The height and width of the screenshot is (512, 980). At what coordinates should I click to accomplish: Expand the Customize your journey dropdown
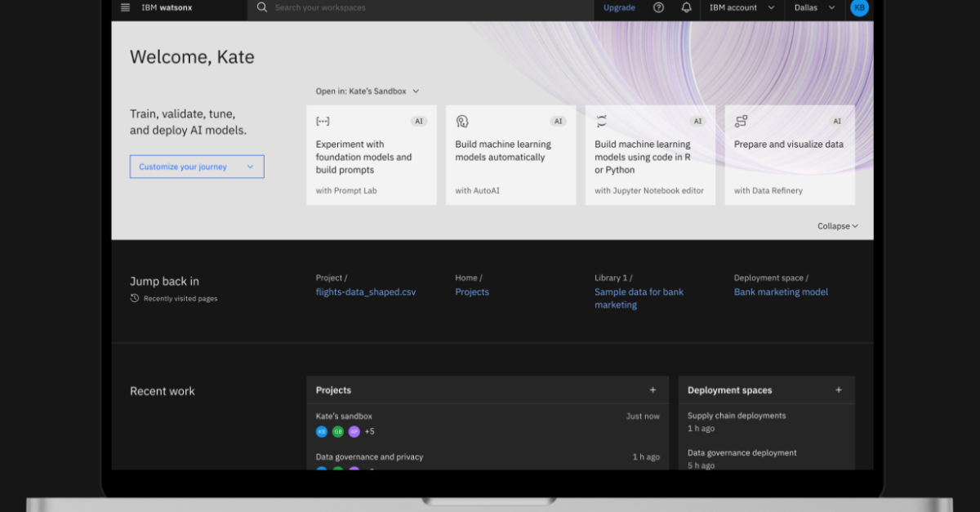(197, 167)
